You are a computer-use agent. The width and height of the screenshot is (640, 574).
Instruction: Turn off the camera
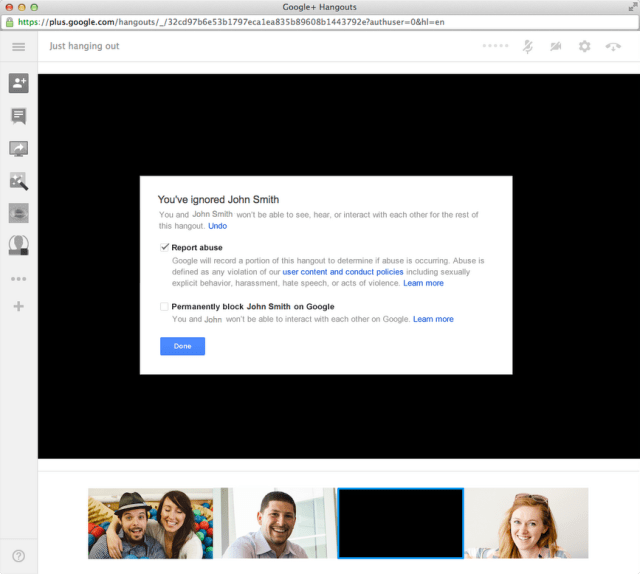click(556, 46)
